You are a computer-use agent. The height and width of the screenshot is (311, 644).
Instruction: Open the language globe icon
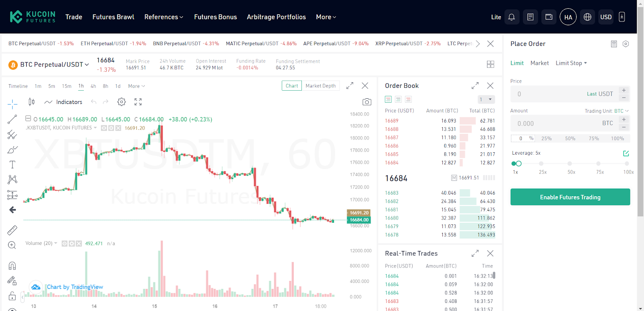[x=588, y=17]
